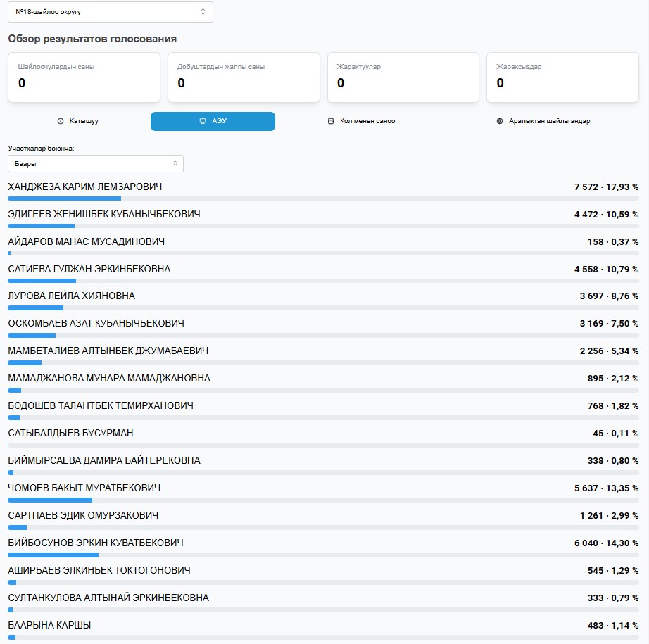Click the Шайлоочулардын саны card

tap(84, 77)
